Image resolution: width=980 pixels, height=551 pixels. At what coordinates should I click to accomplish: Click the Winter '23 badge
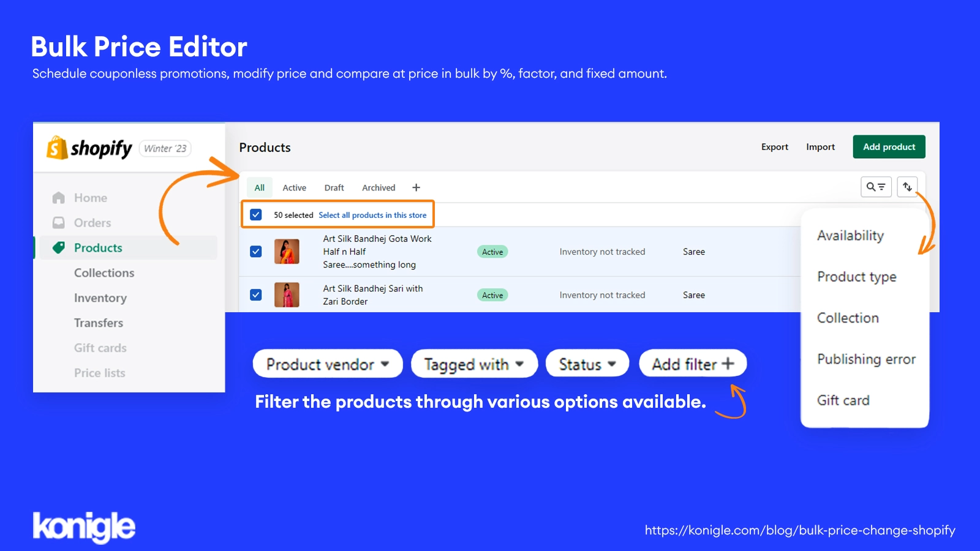click(x=165, y=148)
